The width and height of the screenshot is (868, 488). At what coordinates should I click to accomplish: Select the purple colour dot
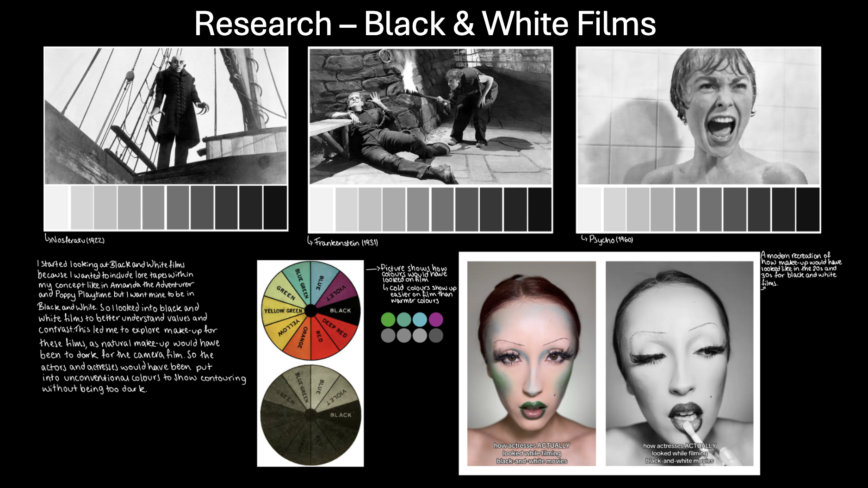pos(436,319)
